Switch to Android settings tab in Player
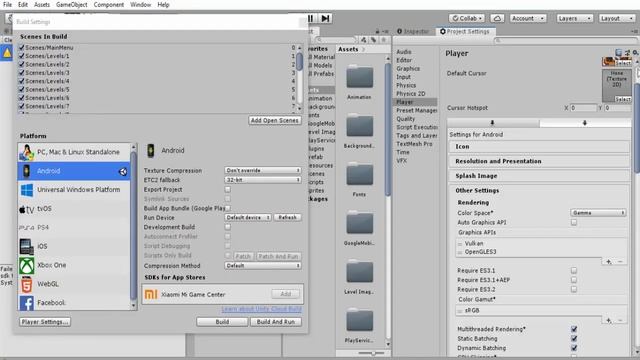Screen dimensions: 640x360 [x=584, y=123]
